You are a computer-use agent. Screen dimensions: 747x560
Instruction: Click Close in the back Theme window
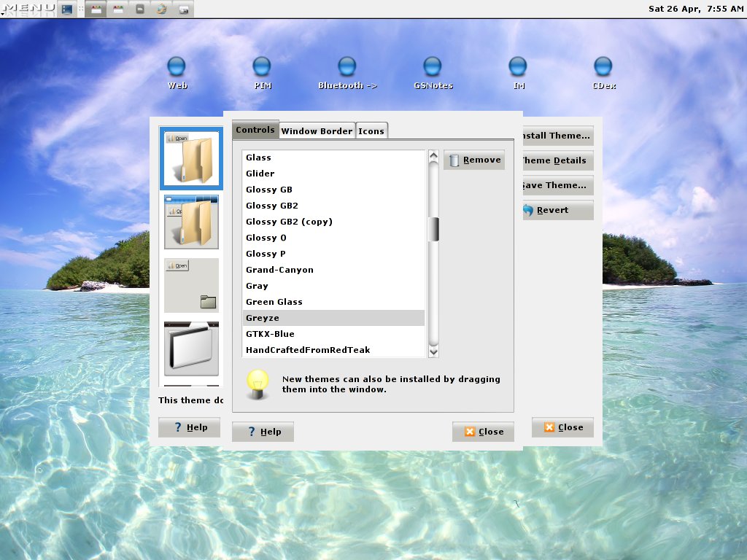[562, 427]
